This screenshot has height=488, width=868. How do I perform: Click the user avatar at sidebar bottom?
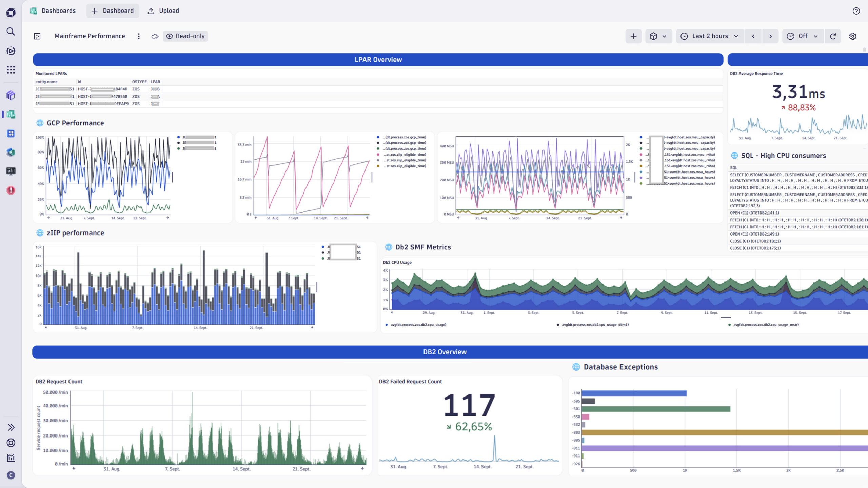(11, 475)
